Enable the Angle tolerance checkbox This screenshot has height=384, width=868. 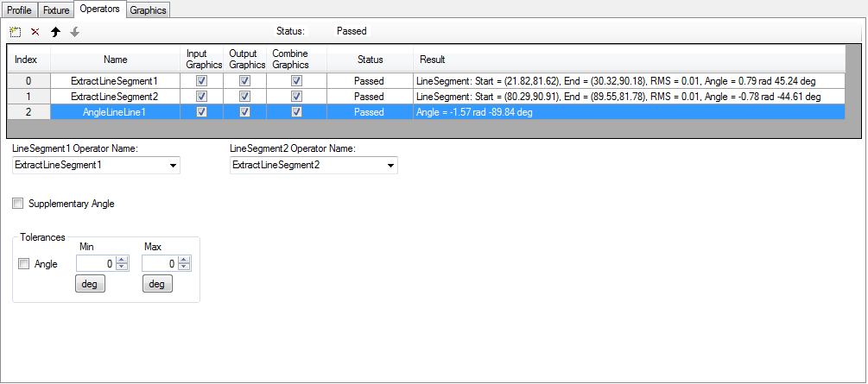click(x=24, y=264)
